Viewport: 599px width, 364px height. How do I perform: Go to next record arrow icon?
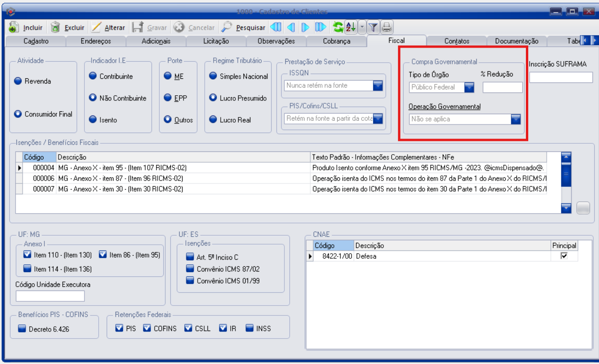click(x=306, y=27)
